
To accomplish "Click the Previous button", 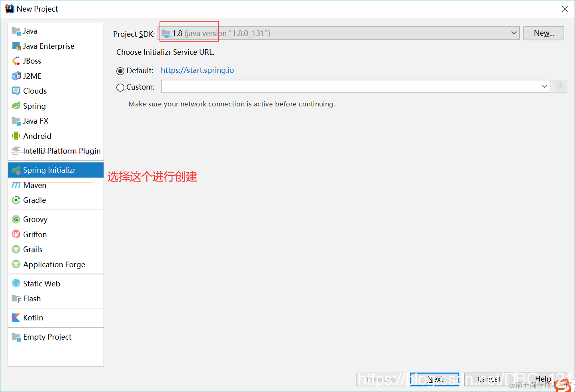I will coord(381,379).
